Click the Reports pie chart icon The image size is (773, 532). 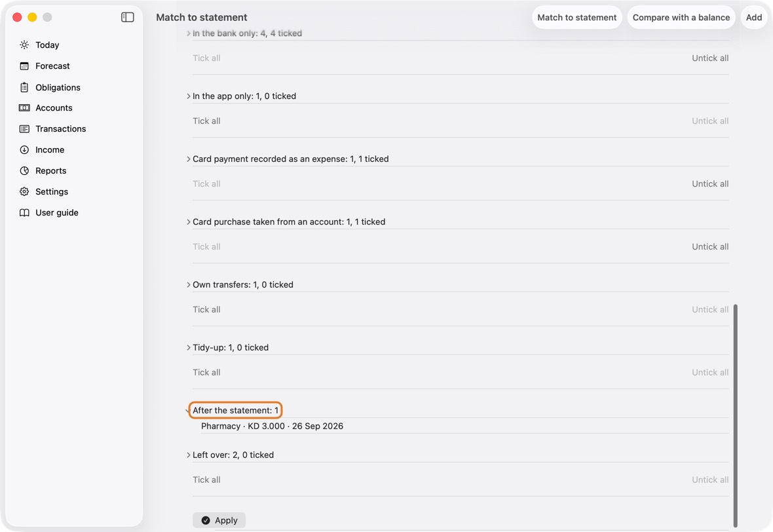coord(24,170)
